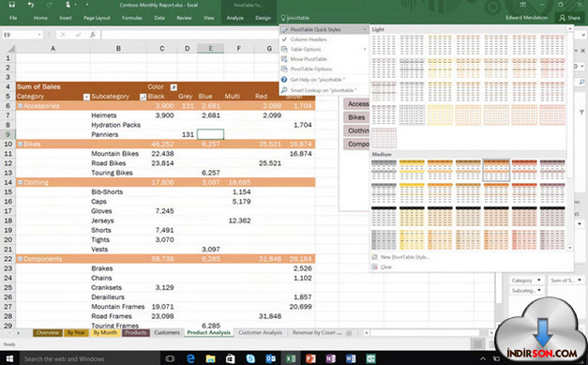588x365 pixels.
Task: Collapse the Bikes category group
Action: pos(21,144)
